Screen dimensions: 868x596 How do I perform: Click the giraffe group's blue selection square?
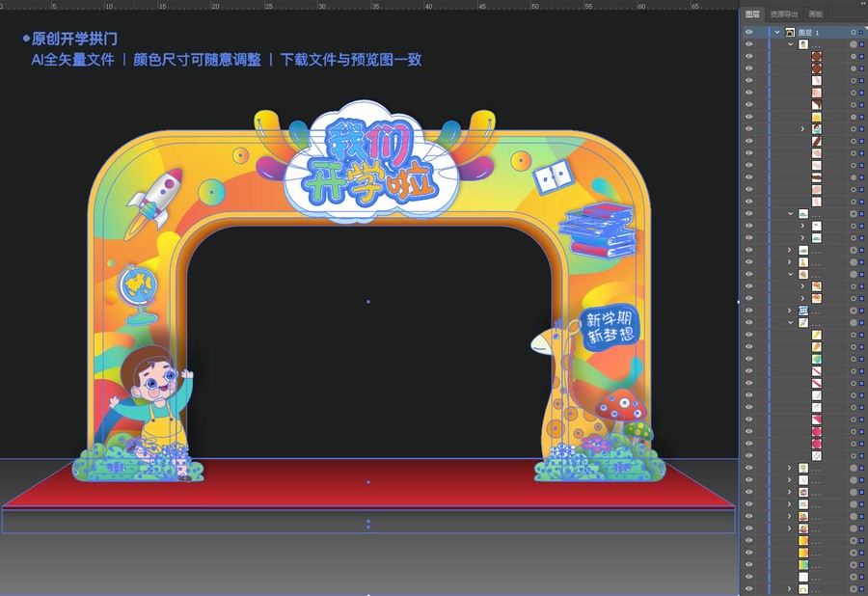click(861, 261)
